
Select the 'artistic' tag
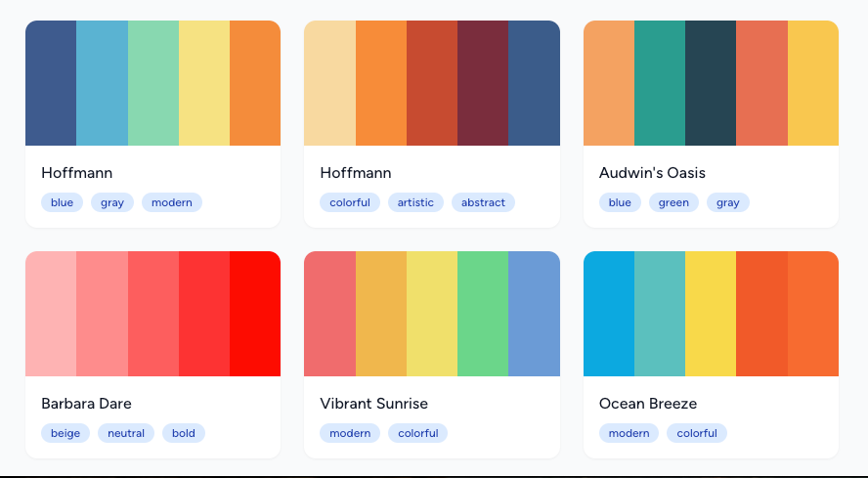coord(415,202)
